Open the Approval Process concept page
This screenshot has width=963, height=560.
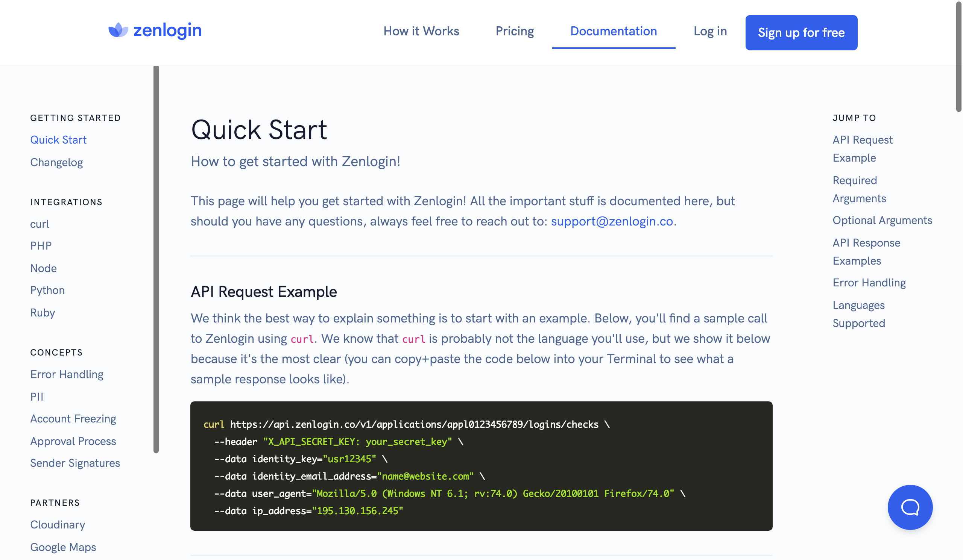(73, 441)
